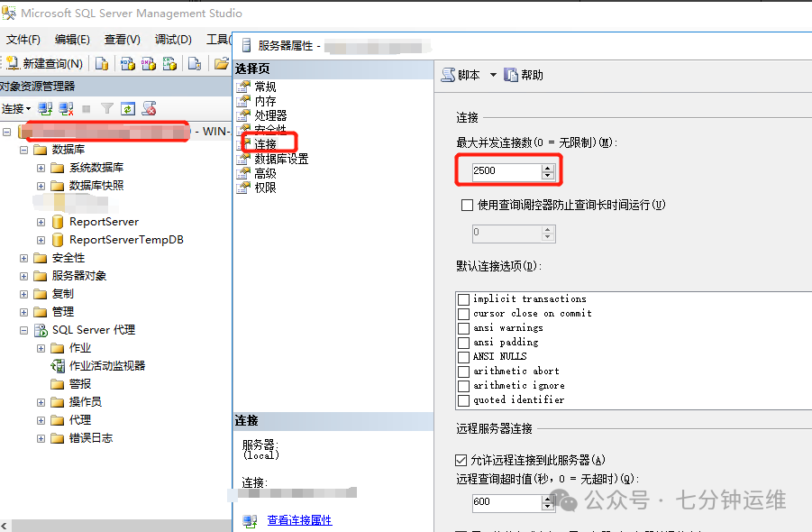Uncheck 允许远程连接到此服务器 checkbox
This screenshot has height=532, width=812.
[x=461, y=460]
